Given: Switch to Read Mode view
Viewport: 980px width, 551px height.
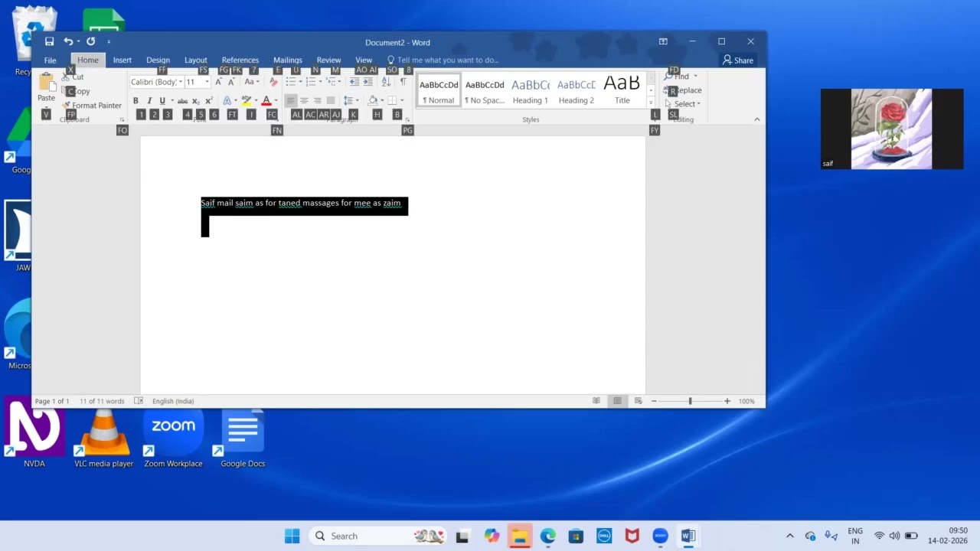Looking at the screenshot, I should tap(596, 401).
